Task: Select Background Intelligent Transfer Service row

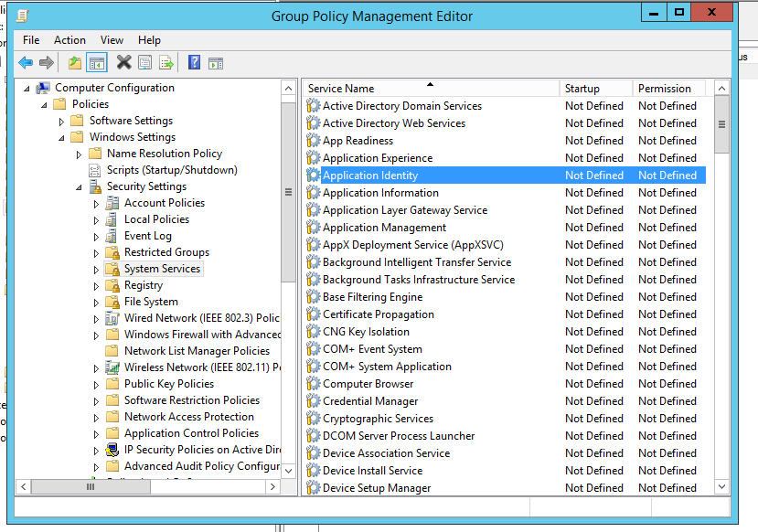Action: (x=505, y=262)
